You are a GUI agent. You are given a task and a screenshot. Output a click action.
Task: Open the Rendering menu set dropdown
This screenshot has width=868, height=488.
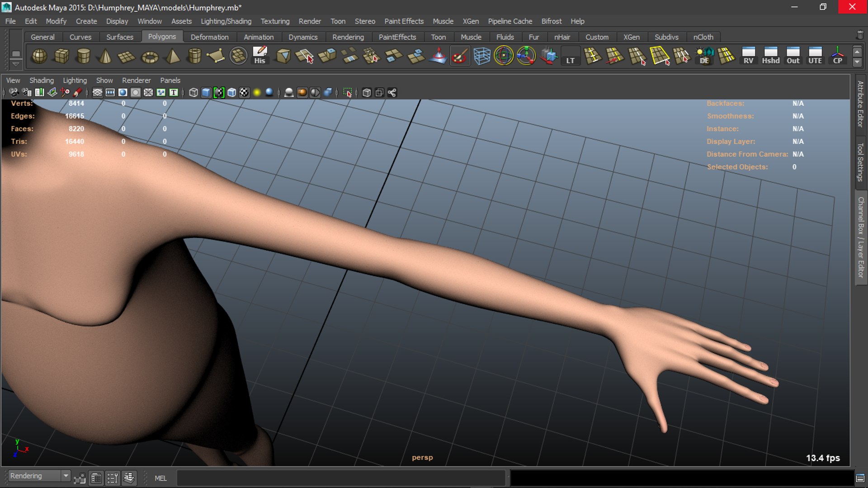[39, 476]
